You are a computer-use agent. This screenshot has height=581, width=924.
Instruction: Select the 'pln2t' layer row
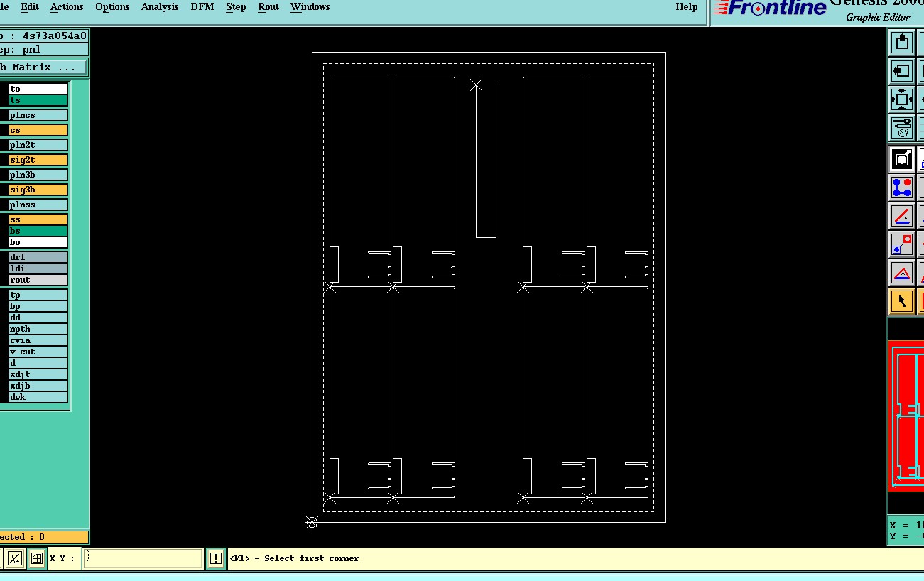[x=38, y=145]
